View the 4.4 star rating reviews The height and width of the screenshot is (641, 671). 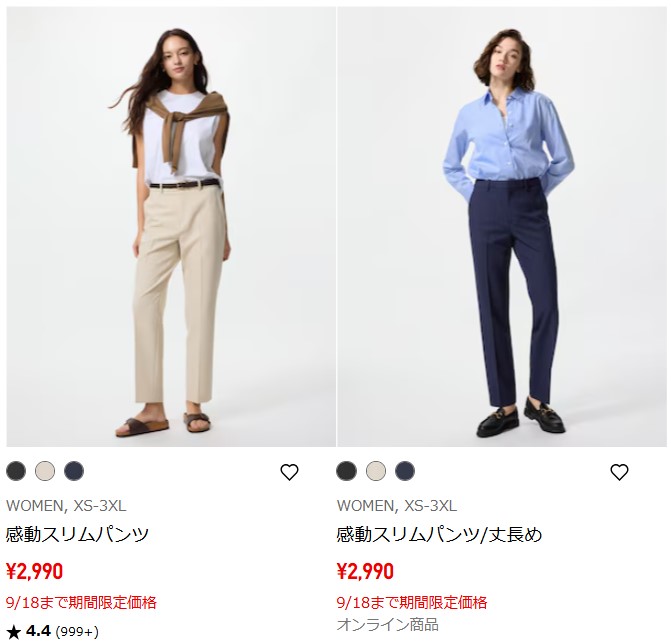[x=52, y=631]
